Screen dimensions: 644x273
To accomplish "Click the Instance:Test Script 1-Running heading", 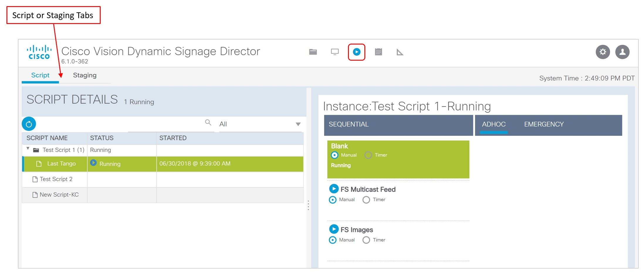I will 407,106.
